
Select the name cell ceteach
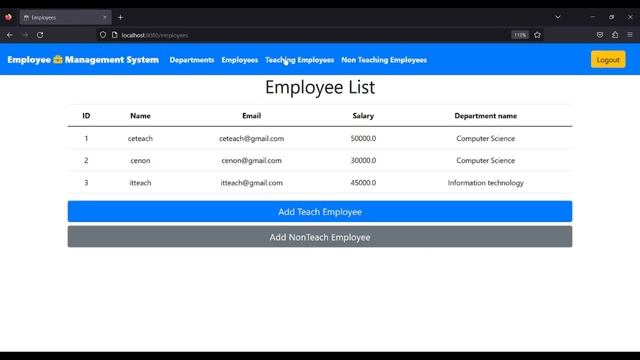(140, 138)
